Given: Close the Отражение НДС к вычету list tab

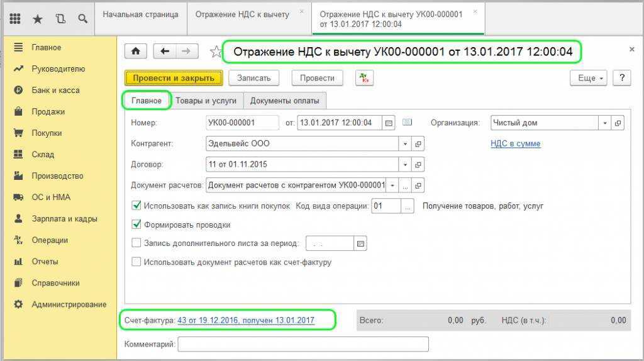Looking at the screenshot, I should coord(302,12).
